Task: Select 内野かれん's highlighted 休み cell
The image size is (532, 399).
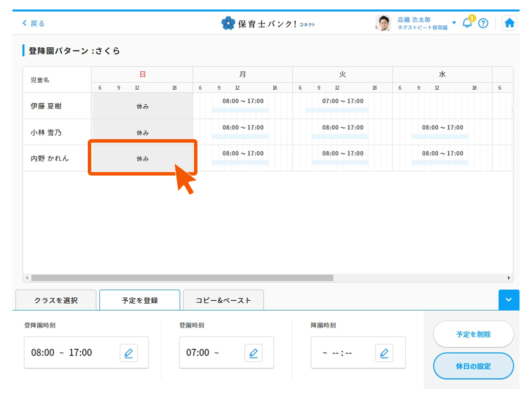Action: [142, 158]
